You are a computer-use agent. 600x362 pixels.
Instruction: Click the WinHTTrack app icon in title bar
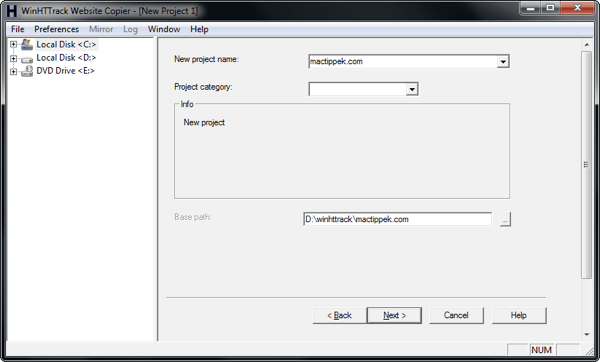pyautogui.click(x=12, y=11)
